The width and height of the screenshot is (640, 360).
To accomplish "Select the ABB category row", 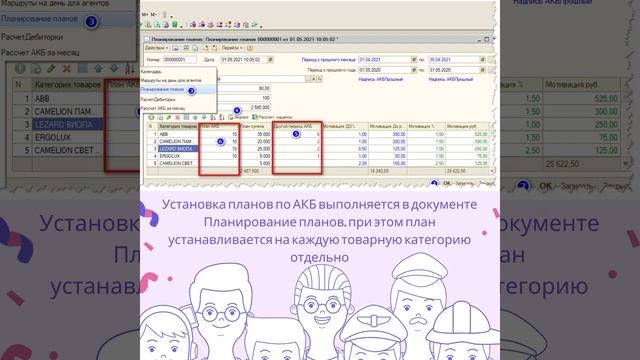I will (178, 134).
